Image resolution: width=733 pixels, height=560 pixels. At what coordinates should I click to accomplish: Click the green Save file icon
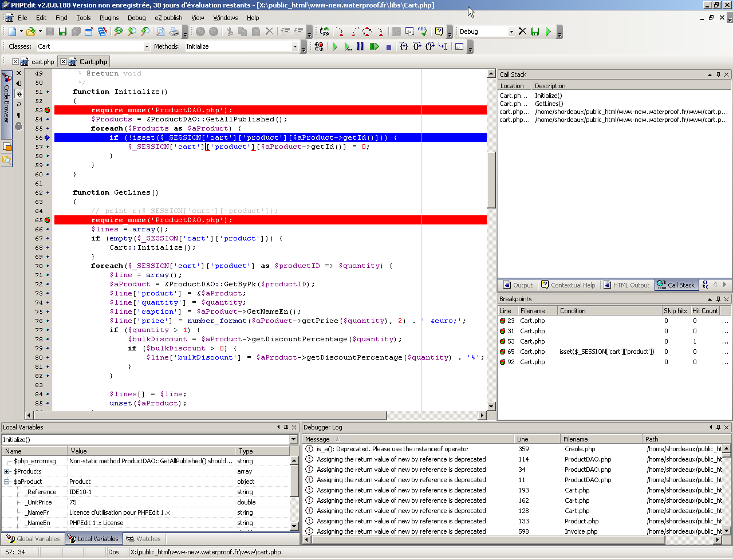tap(62, 31)
